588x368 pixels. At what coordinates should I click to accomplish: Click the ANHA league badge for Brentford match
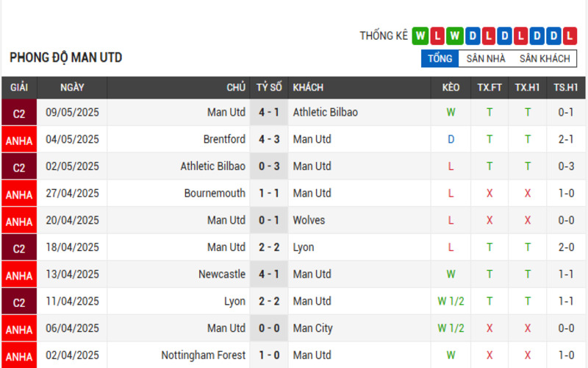pyautogui.click(x=19, y=140)
